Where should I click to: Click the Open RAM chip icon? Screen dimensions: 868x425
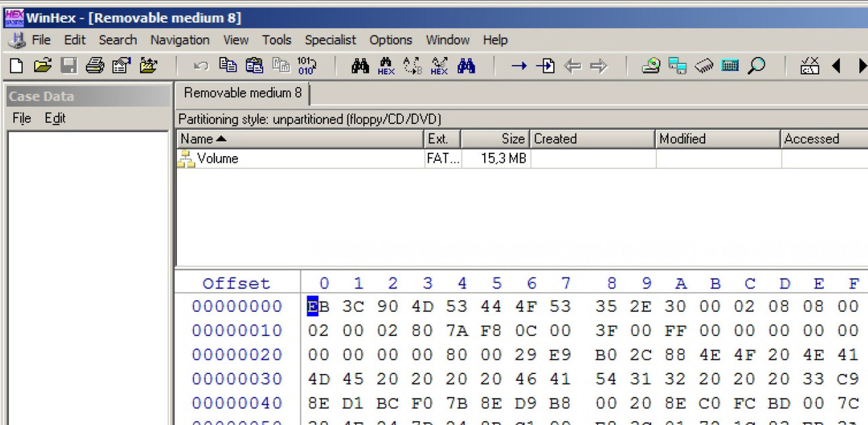(704, 66)
